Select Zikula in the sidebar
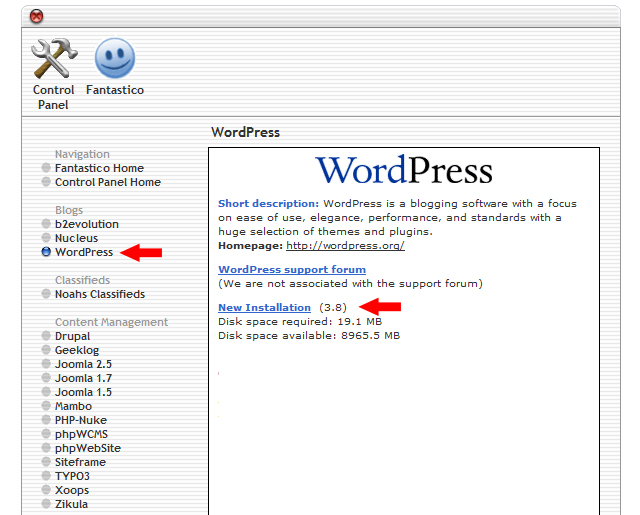Viewport: 640px width, 515px height. (x=71, y=504)
